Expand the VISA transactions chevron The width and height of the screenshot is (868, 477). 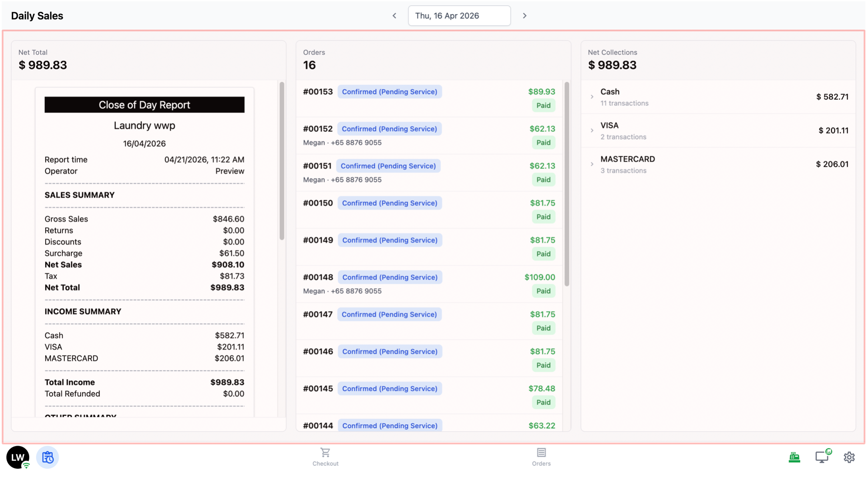(592, 131)
